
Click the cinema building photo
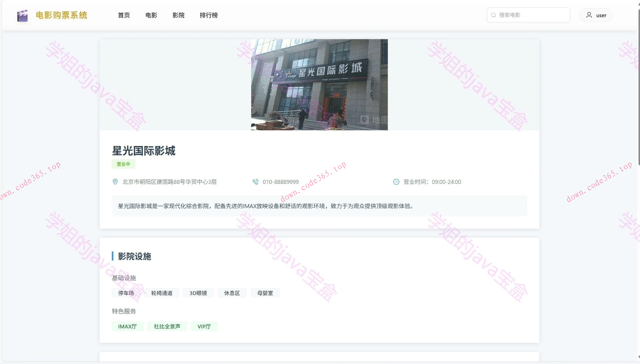[x=319, y=85]
